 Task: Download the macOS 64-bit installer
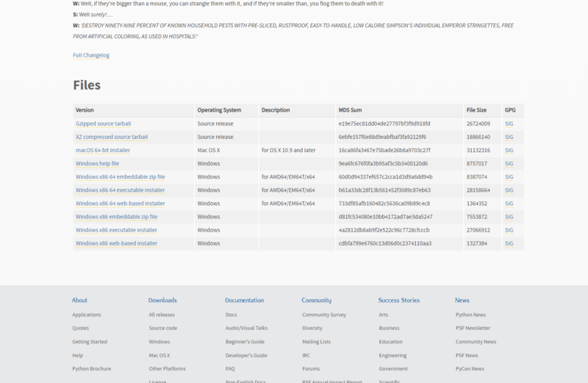103,150
